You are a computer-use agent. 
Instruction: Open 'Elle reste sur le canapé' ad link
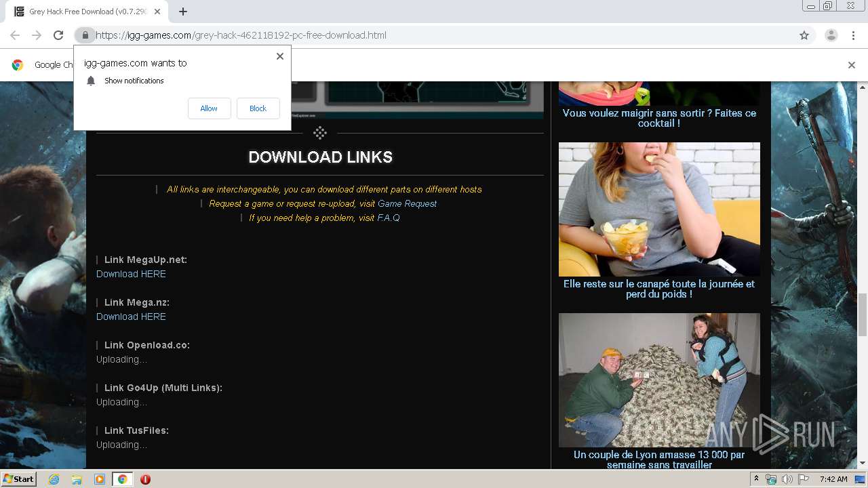tap(659, 289)
